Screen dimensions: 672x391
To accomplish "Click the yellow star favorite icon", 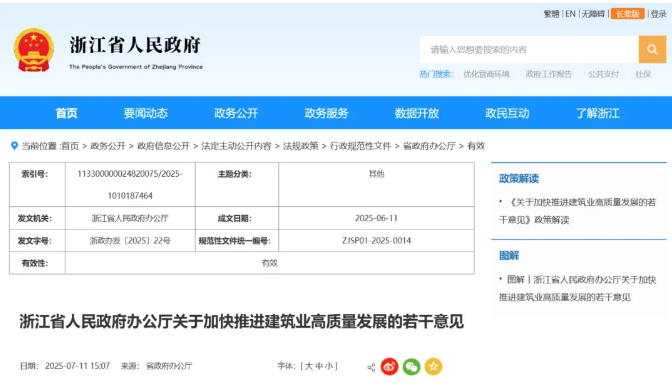I will pos(433,367).
